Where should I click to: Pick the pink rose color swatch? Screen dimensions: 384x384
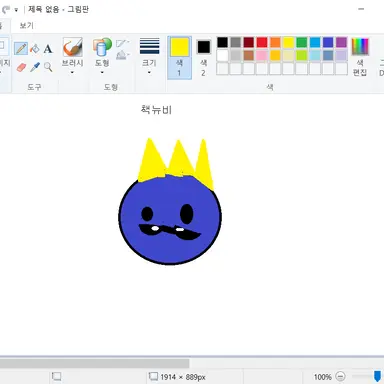262,55
